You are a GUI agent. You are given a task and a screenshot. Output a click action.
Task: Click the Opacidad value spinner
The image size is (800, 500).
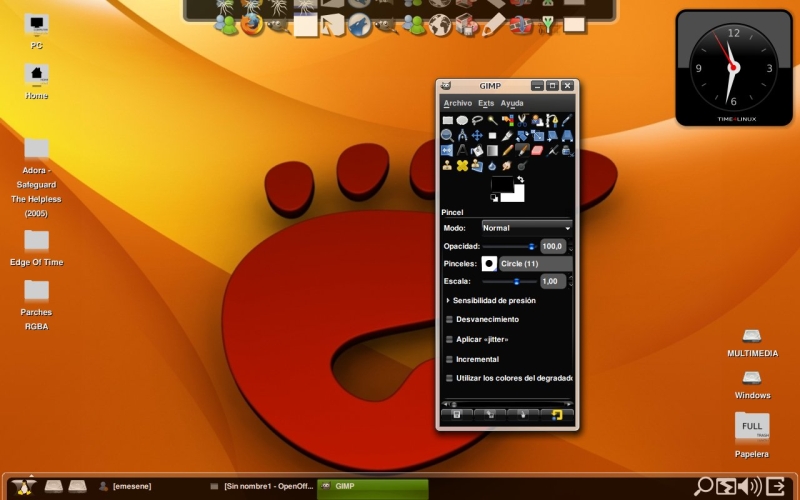point(553,246)
